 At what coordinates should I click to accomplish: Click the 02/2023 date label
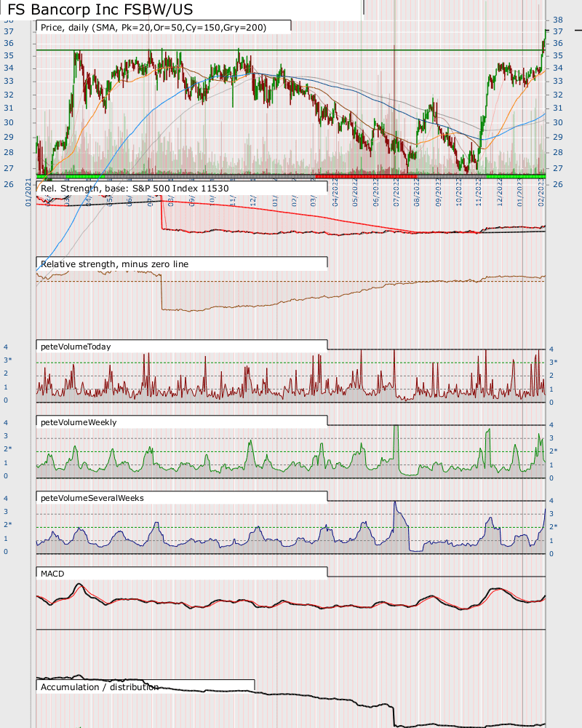click(x=541, y=191)
